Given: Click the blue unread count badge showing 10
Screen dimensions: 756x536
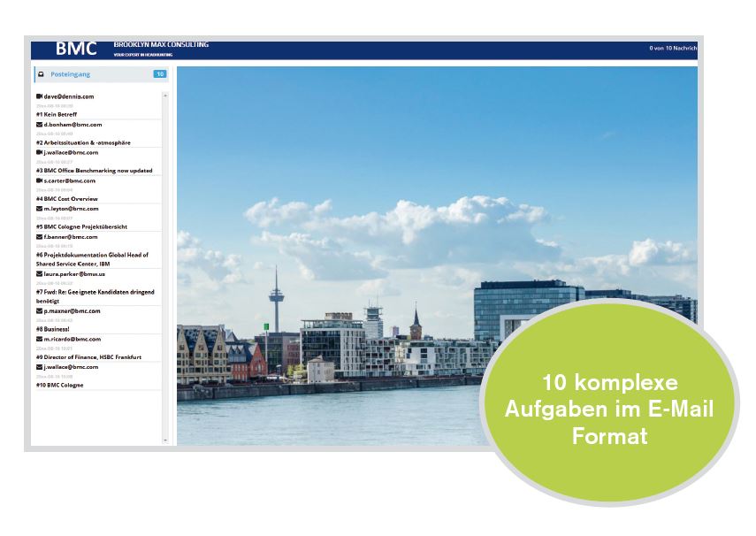Looking at the screenshot, I should click(x=159, y=74).
